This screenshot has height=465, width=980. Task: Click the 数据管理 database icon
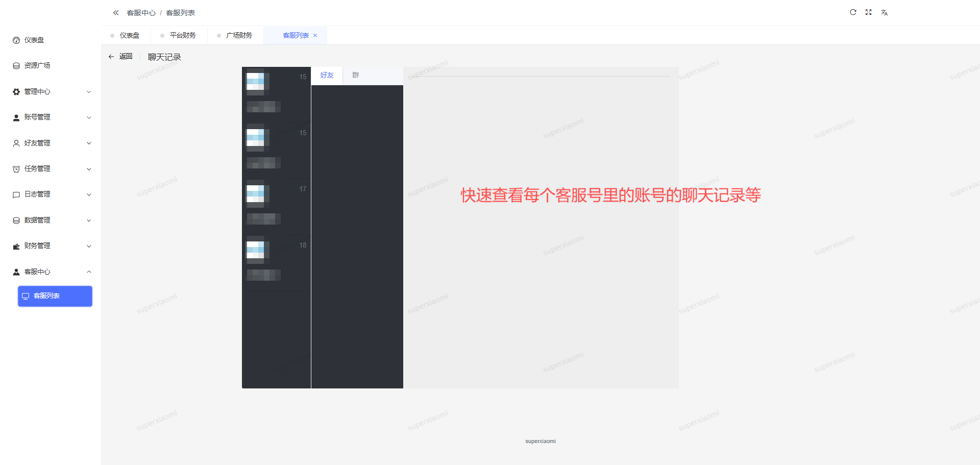point(16,221)
